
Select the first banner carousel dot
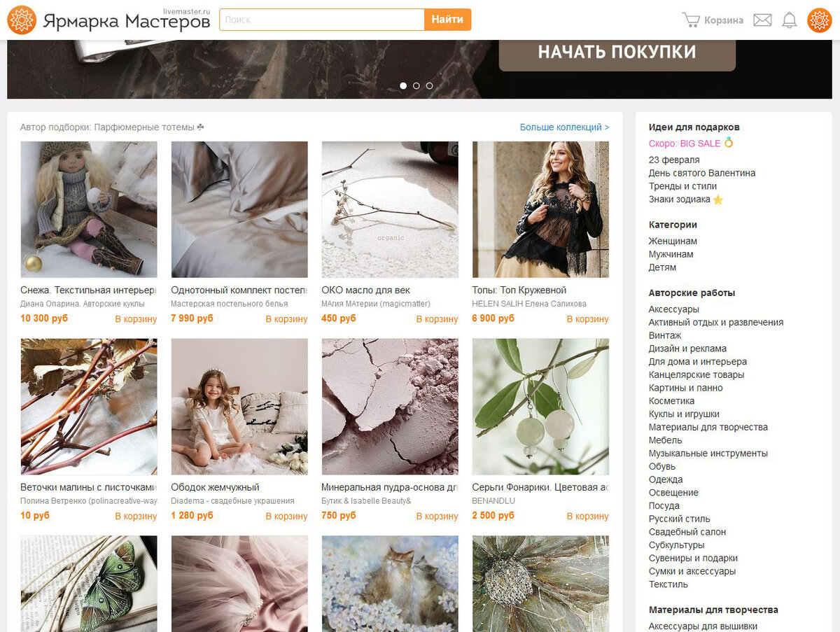(403, 85)
